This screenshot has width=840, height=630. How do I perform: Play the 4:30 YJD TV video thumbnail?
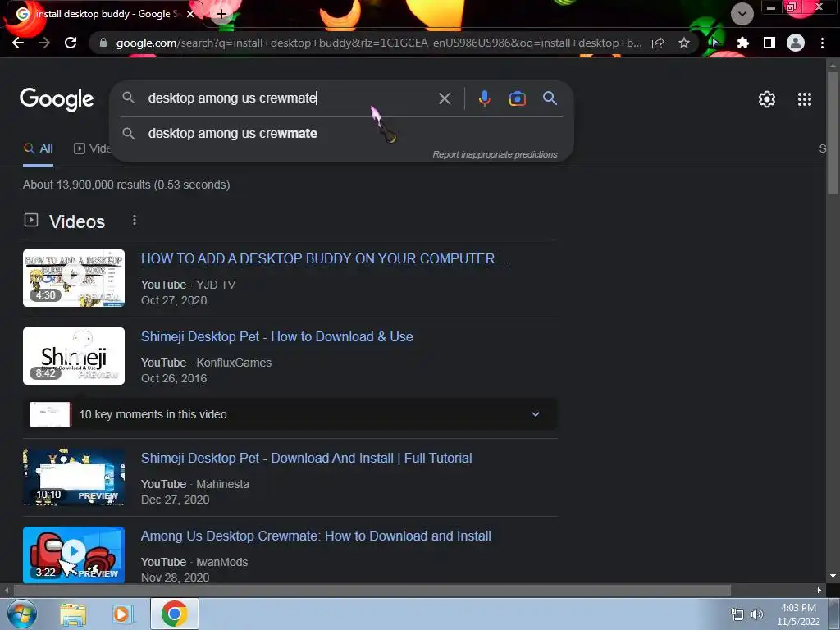pyautogui.click(x=73, y=278)
